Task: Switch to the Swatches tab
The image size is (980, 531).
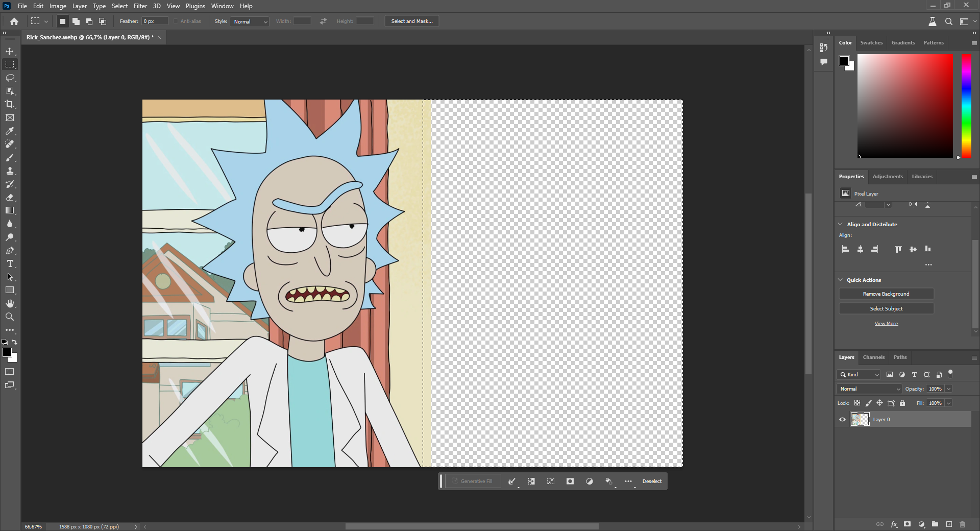Action: 871,43
